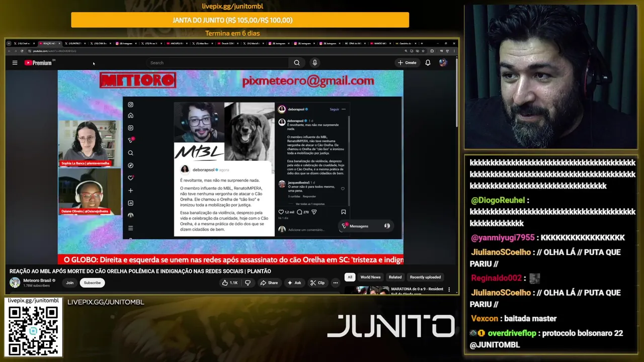This screenshot has width=644, height=362.
Task: Go to YouTube Premium home logo
Action: pyautogui.click(x=38, y=63)
